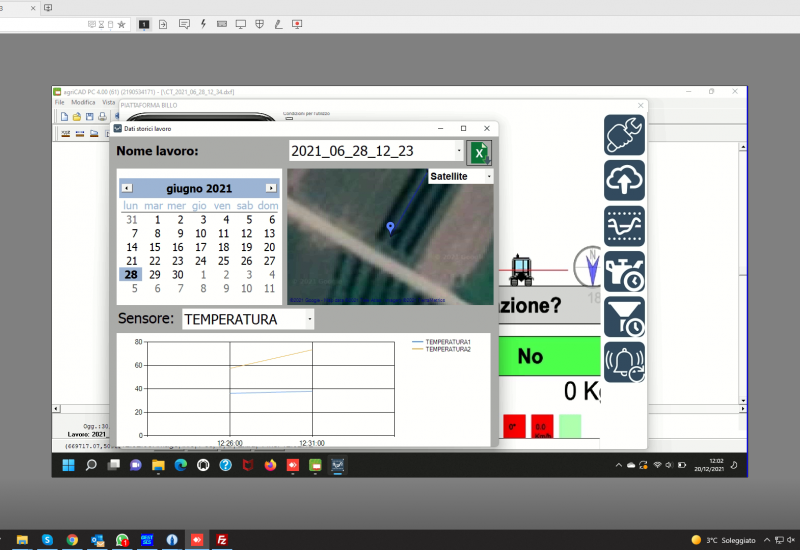This screenshot has width=800, height=550.
Task: Click the Excel export icon
Action: pos(480,152)
